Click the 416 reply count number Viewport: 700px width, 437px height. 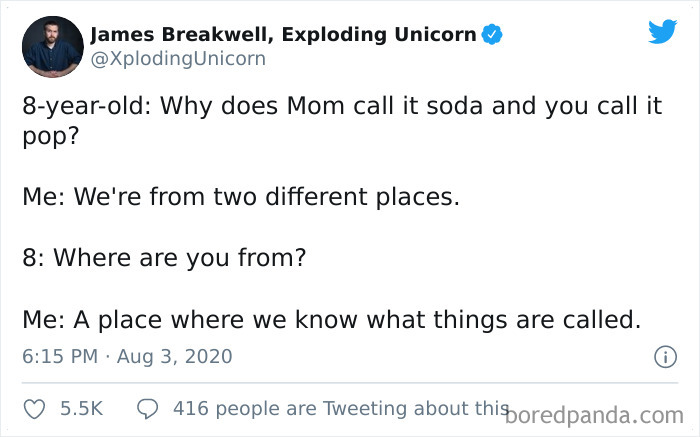coord(190,408)
